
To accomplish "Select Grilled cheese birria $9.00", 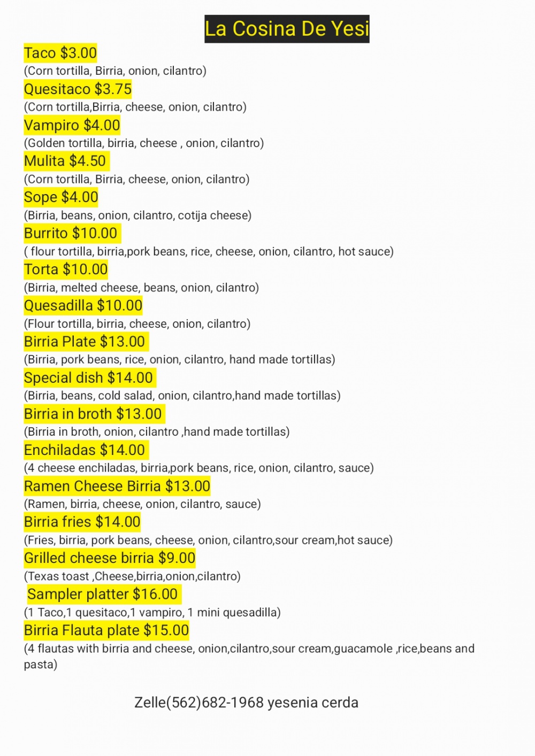I will (x=110, y=558).
